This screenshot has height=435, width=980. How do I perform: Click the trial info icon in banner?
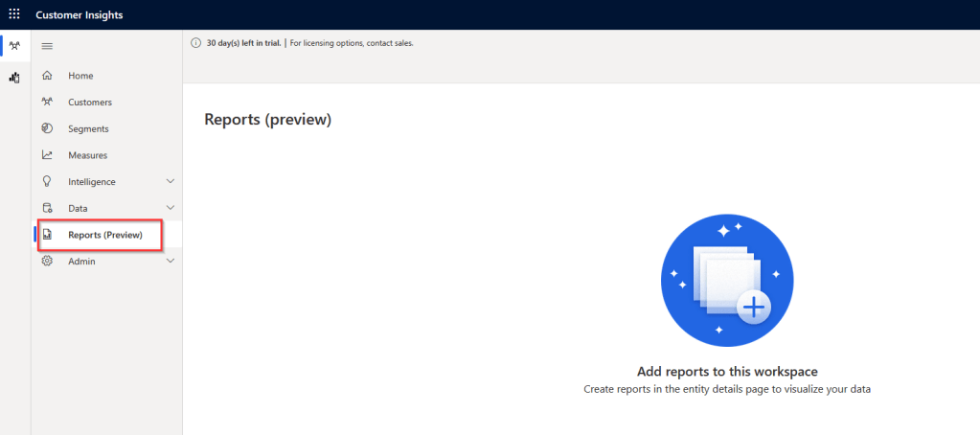196,43
